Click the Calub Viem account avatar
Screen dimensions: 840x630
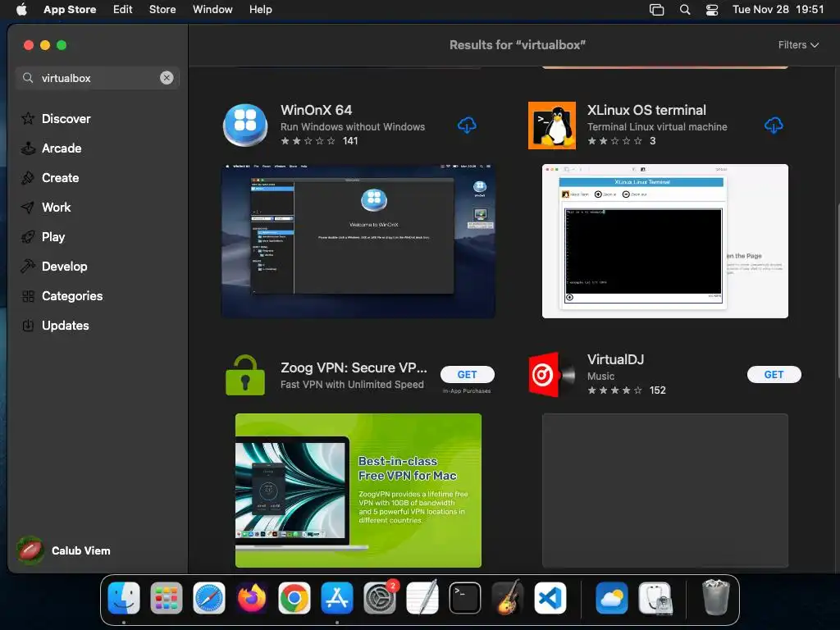[30, 550]
